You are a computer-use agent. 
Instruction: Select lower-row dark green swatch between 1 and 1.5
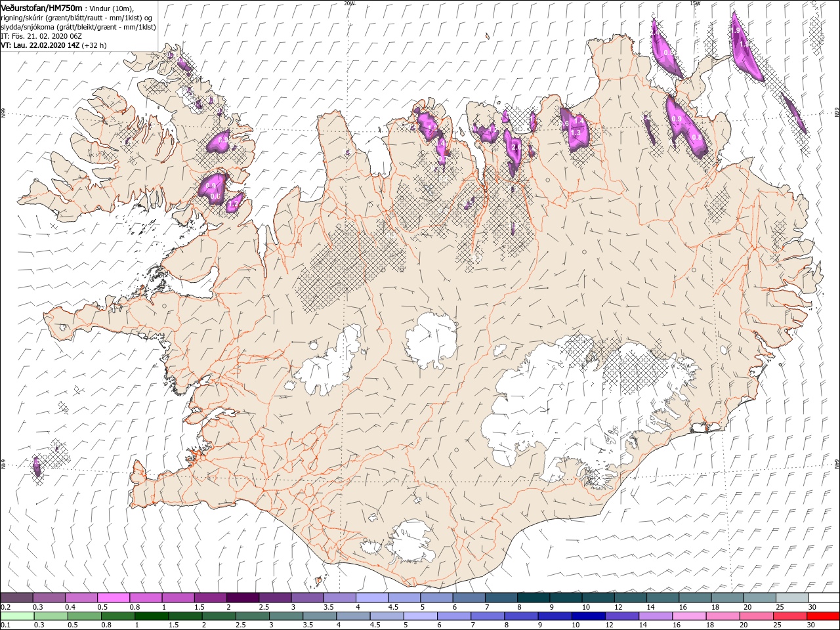pos(151,616)
